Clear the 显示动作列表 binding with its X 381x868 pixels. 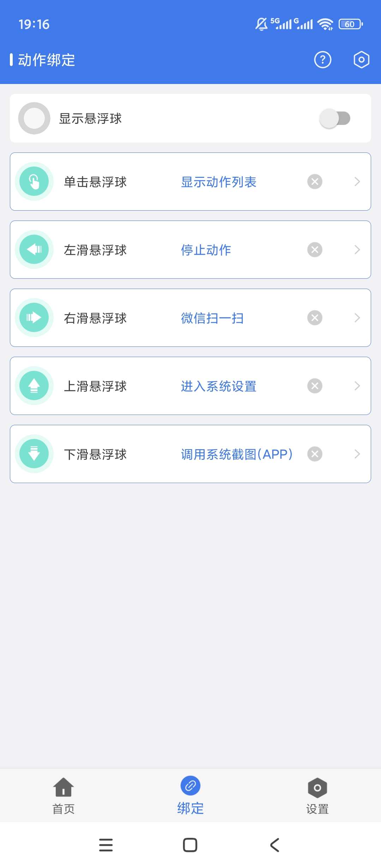pyautogui.click(x=315, y=181)
